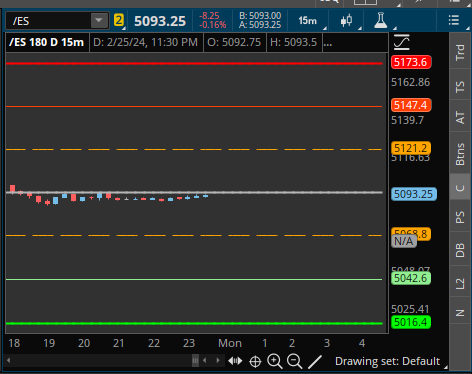Click the small right scroll arrow

(x=218, y=360)
